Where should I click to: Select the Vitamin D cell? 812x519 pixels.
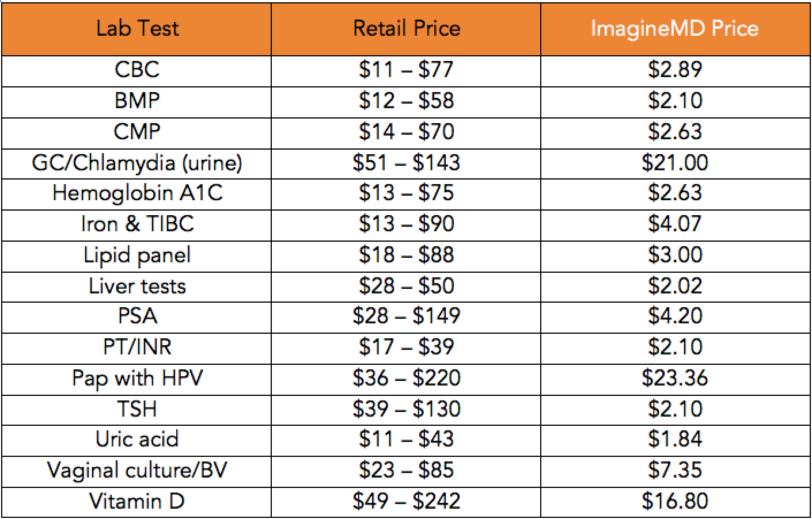136,502
